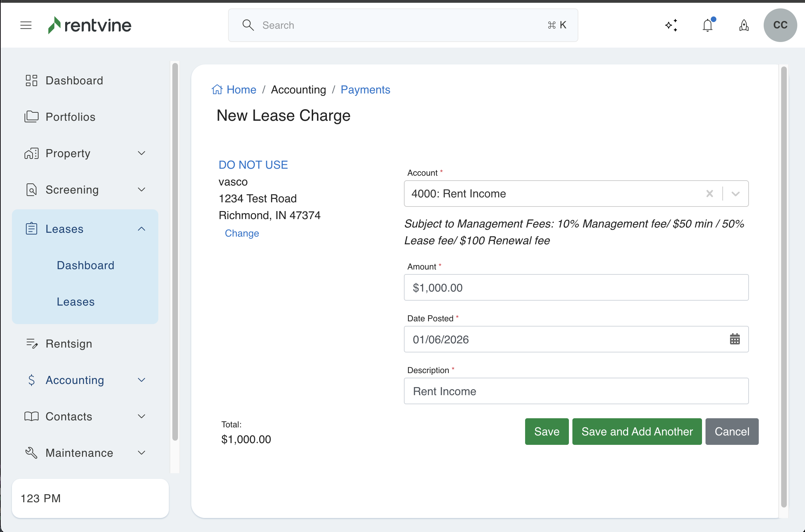Click the sidebar vertical scrollbar

tap(175, 252)
